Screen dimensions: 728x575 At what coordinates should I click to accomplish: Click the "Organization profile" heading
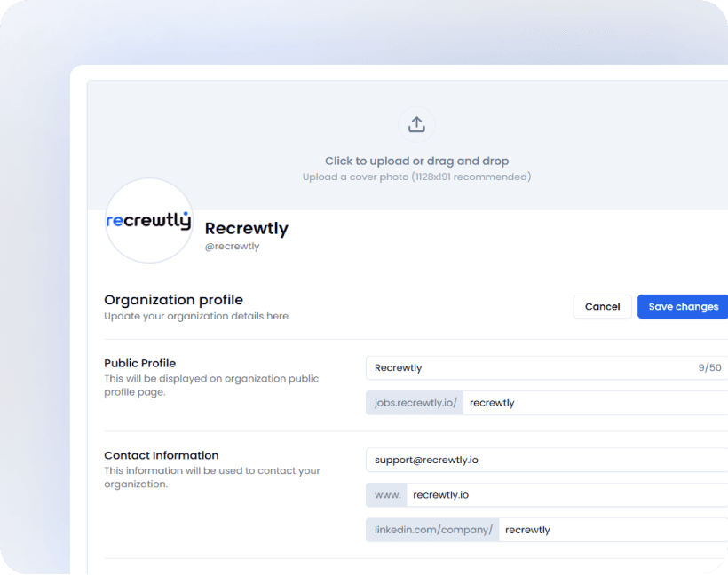click(x=174, y=300)
